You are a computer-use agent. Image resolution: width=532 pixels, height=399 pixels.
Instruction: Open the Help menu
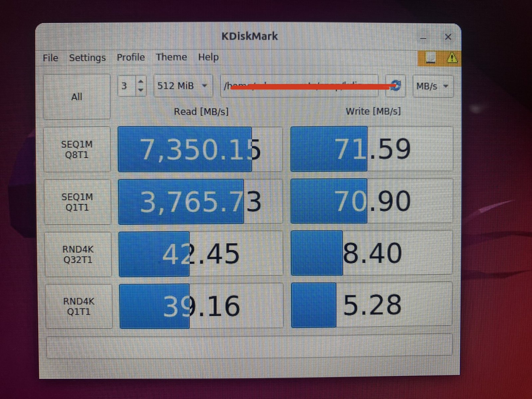coord(208,57)
